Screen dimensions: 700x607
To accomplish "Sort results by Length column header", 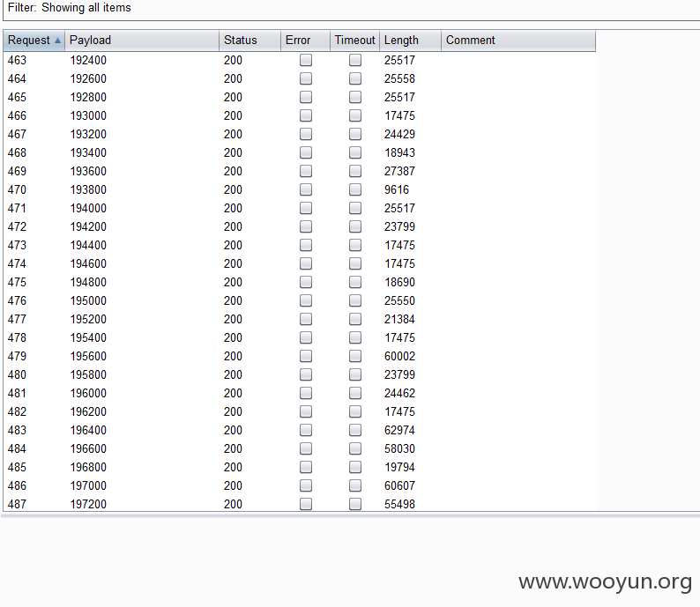I will [x=410, y=41].
